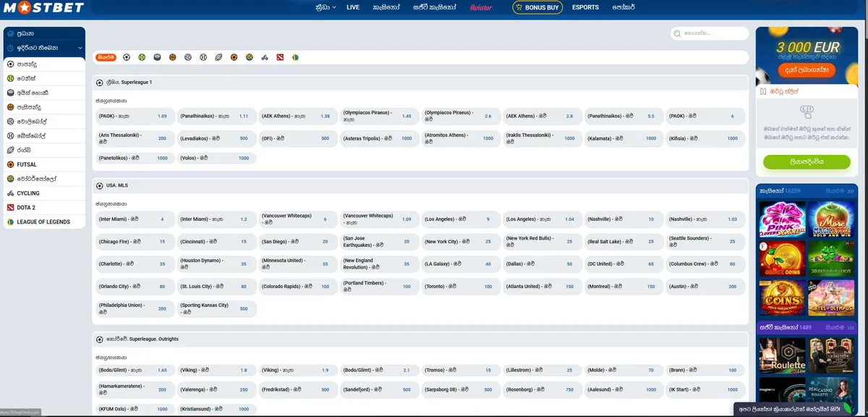This screenshot has width=868, height=417.
Task: Open the Gates of Olympus game thumbnail
Action: pos(830,298)
